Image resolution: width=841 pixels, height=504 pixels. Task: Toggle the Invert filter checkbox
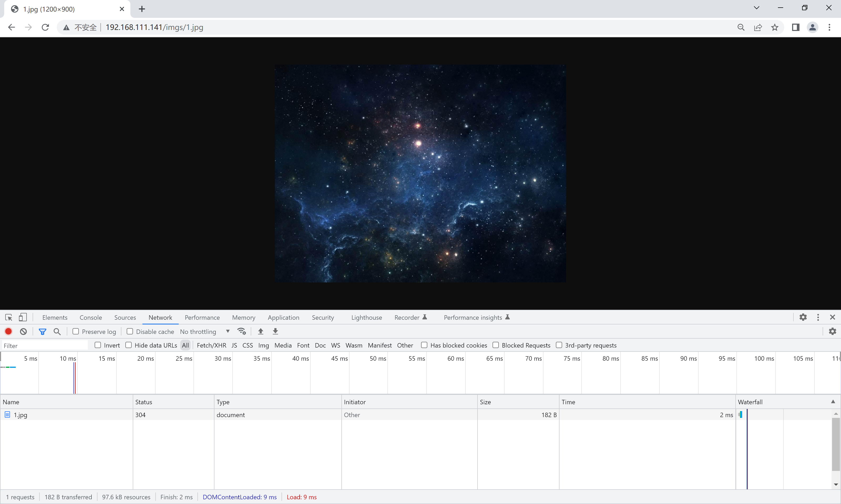pyautogui.click(x=98, y=345)
